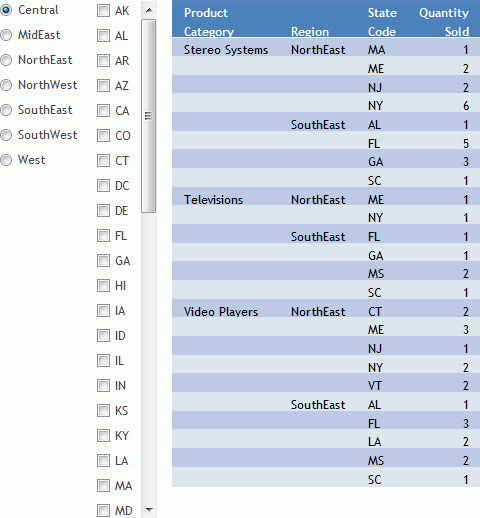This screenshot has height=518, width=480.
Task: Choose the NorthWest radio option
Action: (6, 85)
